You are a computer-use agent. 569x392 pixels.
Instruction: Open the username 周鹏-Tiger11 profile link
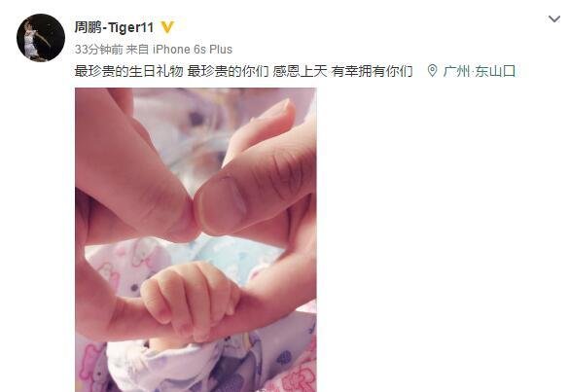pyautogui.click(x=114, y=27)
